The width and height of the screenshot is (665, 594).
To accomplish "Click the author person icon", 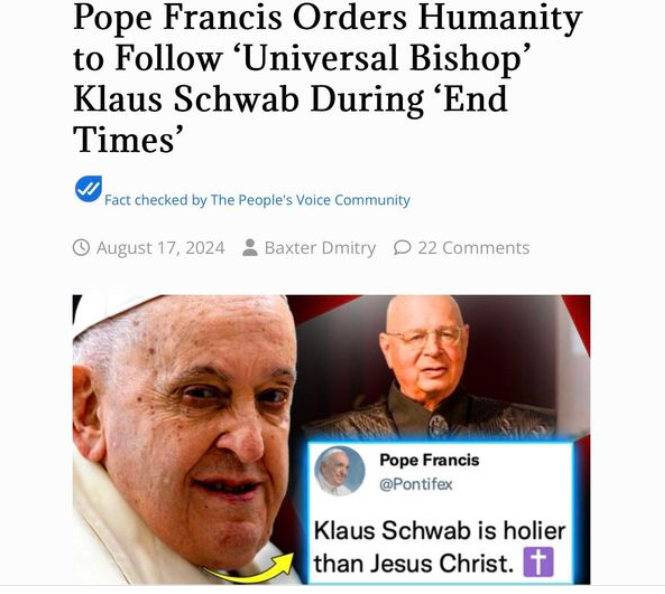I will click(x=250, y=248).
